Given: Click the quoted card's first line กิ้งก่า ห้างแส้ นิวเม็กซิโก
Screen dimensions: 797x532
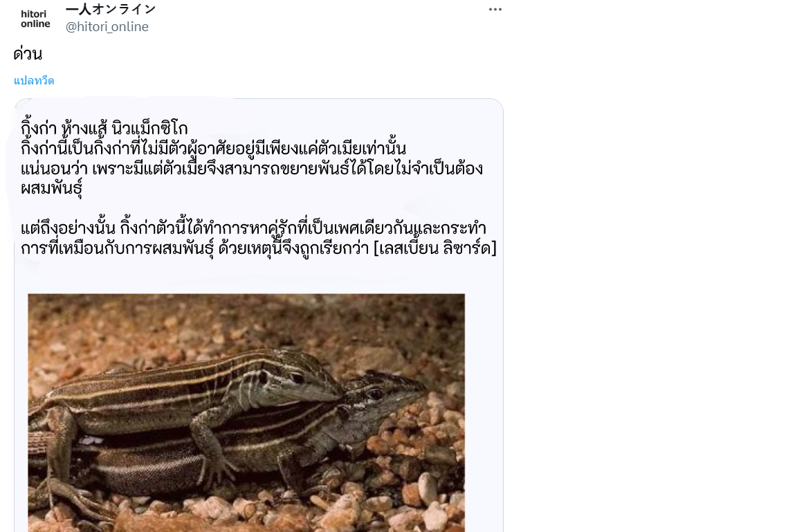Looking at the screenshot, I should point(104,127).
